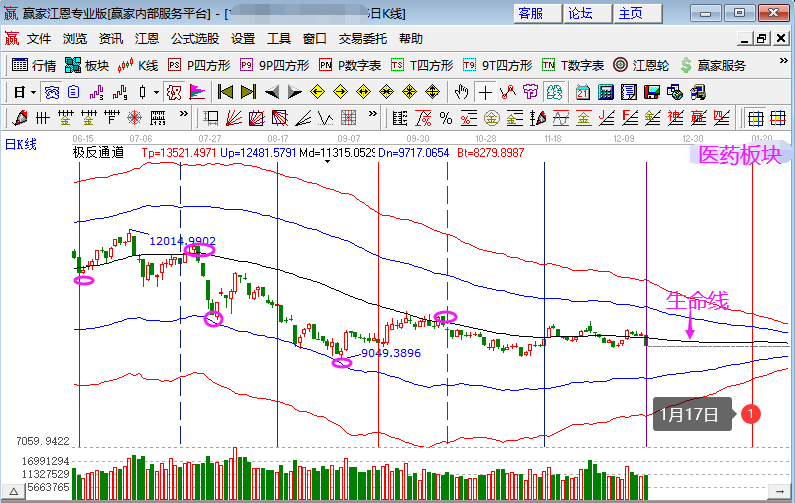Screen dimensions: 795x503
Task: Open the 公式选股 menu
Action: (x=195, y=39)
